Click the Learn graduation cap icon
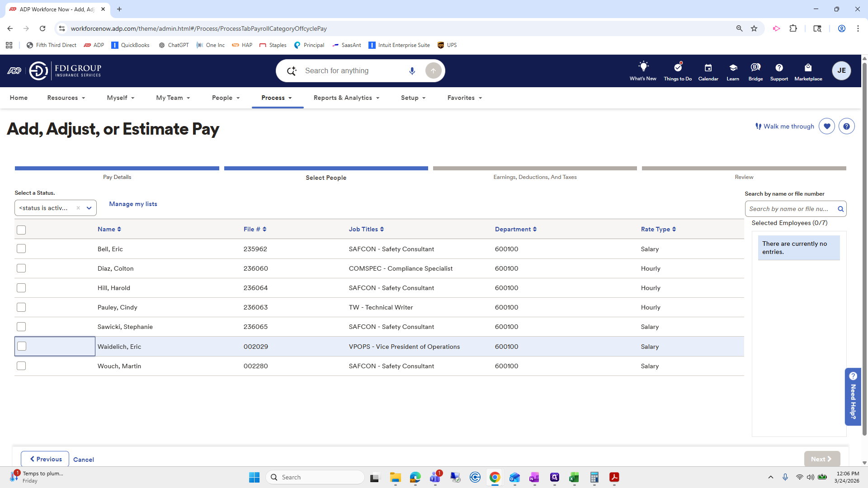The height and width of the screenshot is (488, 868). click(733, 68)
